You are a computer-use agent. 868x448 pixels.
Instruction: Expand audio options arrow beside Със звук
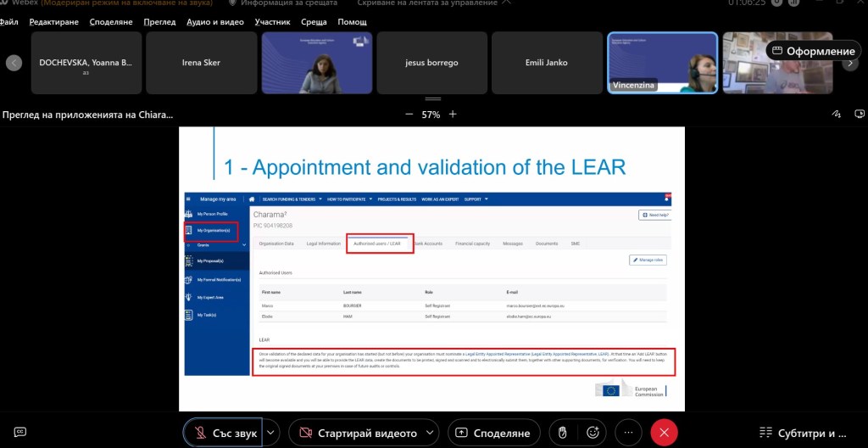click(x=271, y=433)
